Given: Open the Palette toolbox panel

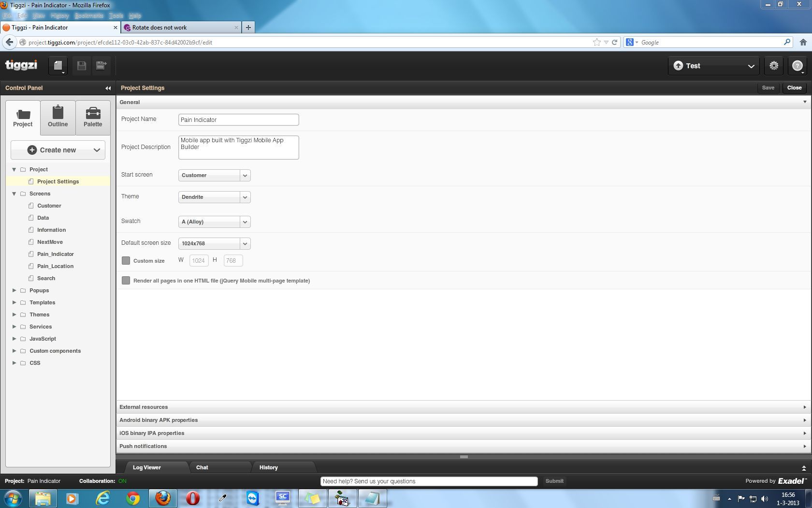Looking at the screenshot, I should (x=93, y=118).
